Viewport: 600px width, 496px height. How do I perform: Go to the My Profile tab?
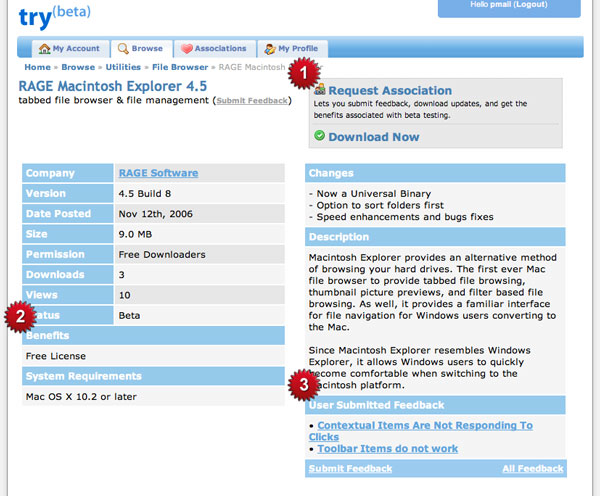pos(292,49)
